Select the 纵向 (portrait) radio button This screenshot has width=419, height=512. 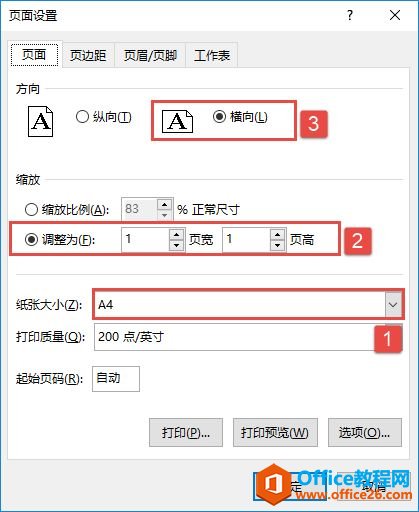(82, 117)
